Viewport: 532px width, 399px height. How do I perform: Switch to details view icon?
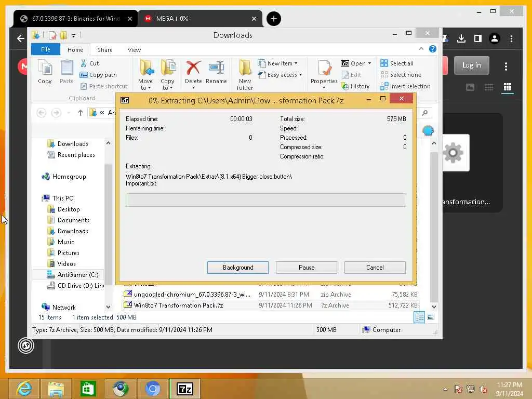click(x=419, y=317)
